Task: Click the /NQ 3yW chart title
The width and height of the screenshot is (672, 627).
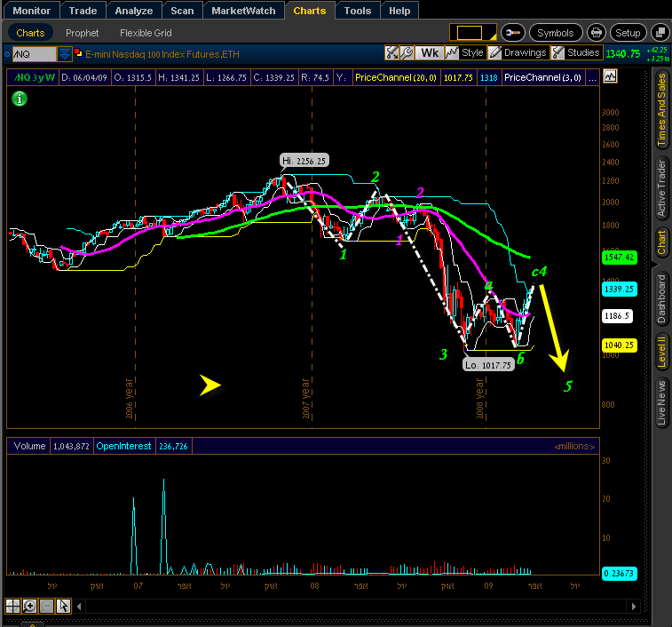Action: pos(35,77)
